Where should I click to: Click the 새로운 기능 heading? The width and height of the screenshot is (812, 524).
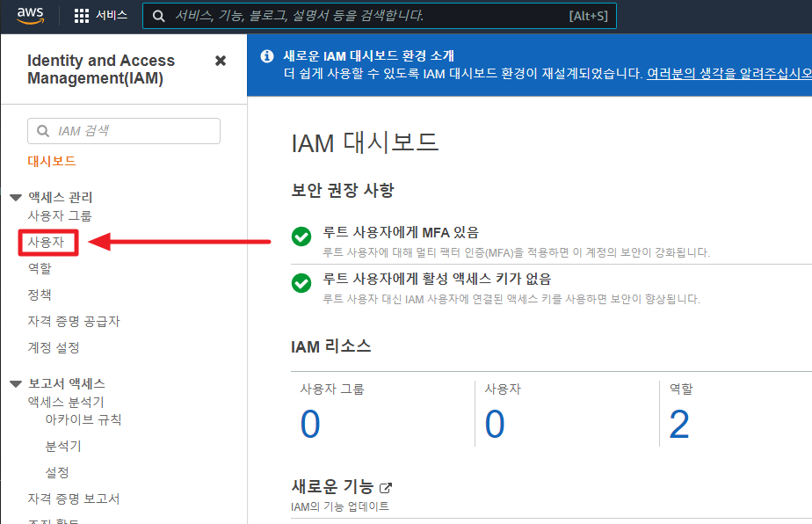pos(332,486)
